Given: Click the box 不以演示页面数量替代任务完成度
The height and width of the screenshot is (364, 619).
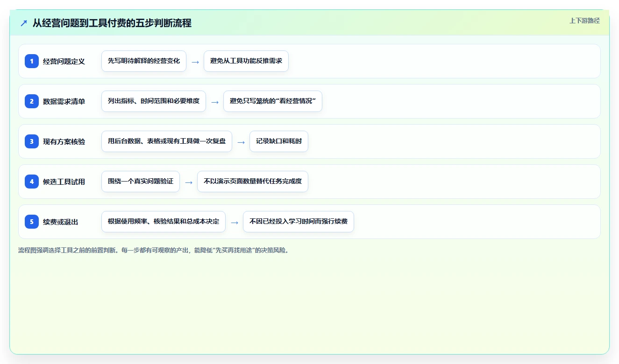Looking at the screenshot, I should coord(253,182).
